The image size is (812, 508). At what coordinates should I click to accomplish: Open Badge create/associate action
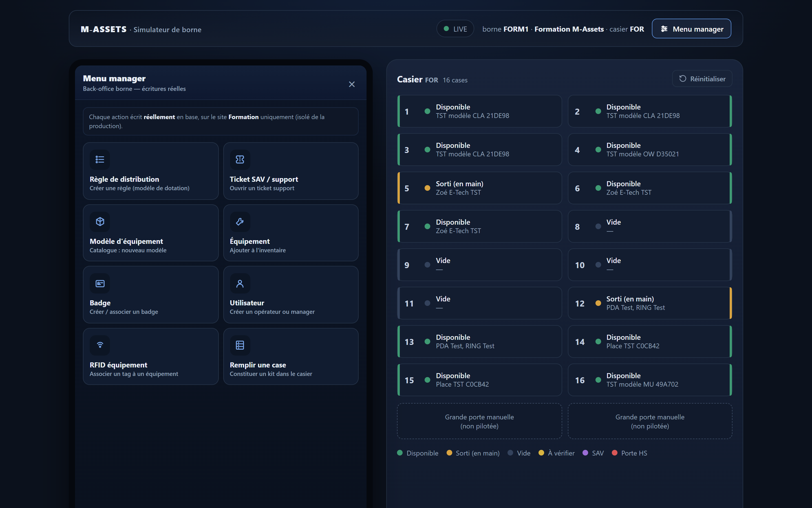point(151,295)
